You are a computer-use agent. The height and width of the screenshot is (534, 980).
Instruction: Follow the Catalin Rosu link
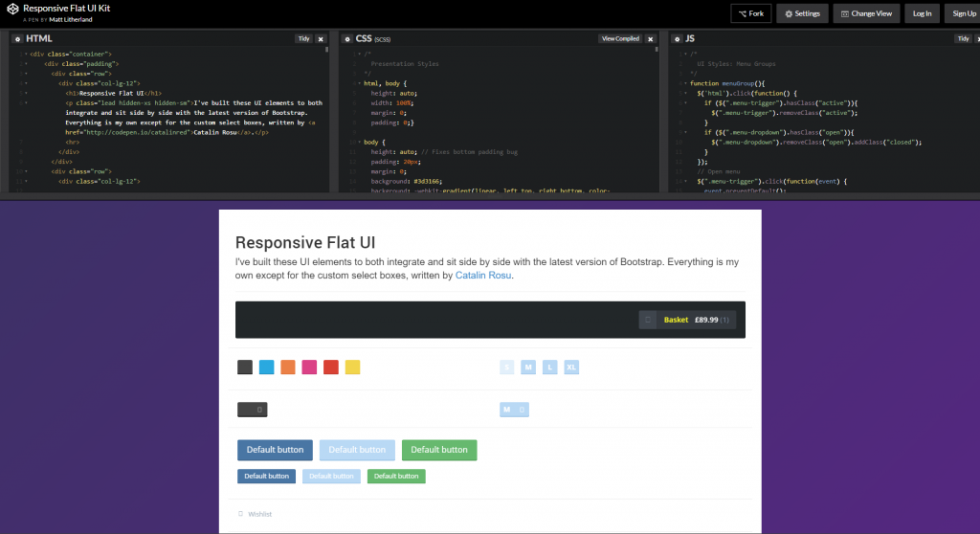483,276
